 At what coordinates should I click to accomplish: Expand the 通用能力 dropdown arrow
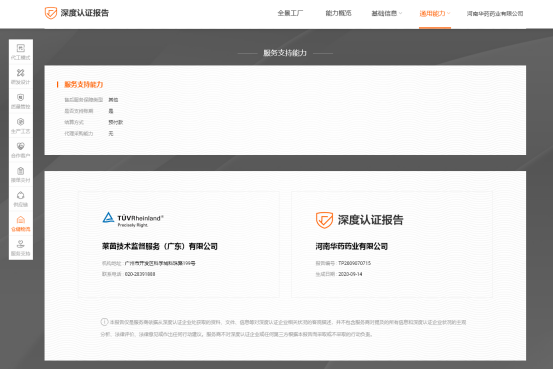coord(449,13)
